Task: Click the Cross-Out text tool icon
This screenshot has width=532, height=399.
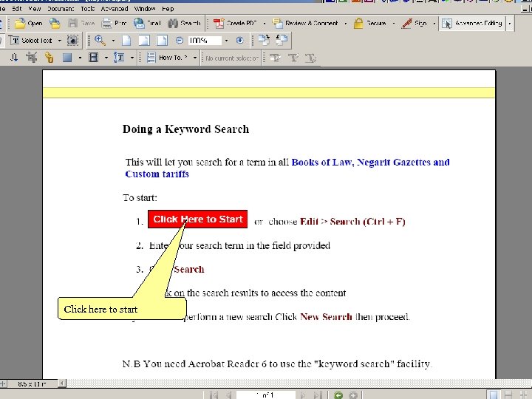Action: 293,58
